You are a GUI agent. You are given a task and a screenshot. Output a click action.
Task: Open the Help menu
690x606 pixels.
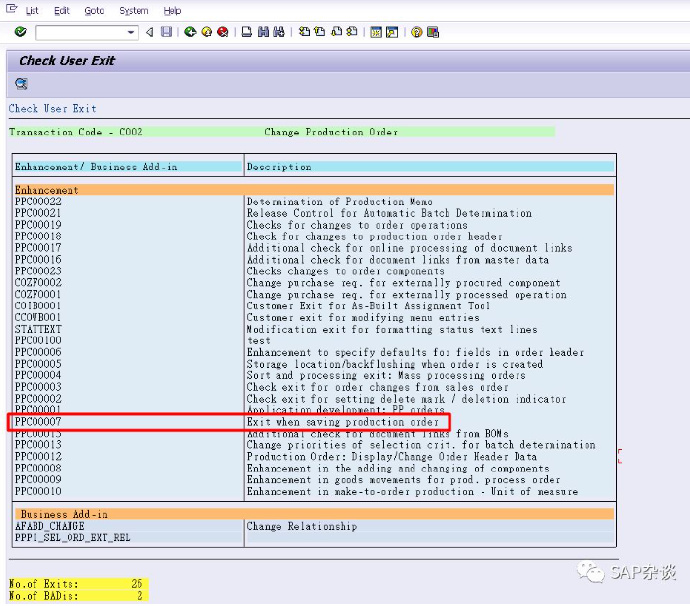click(x=172, y=11)
